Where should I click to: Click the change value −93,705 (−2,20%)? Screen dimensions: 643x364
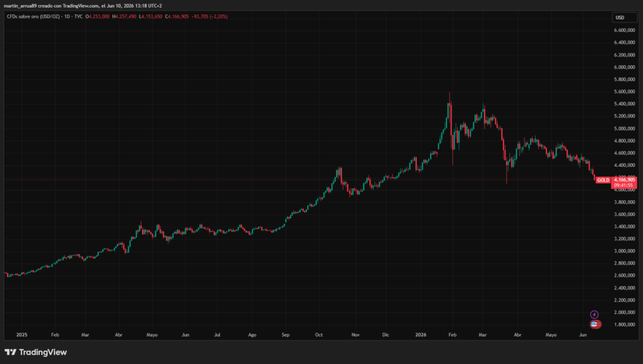tap(210, 16)
